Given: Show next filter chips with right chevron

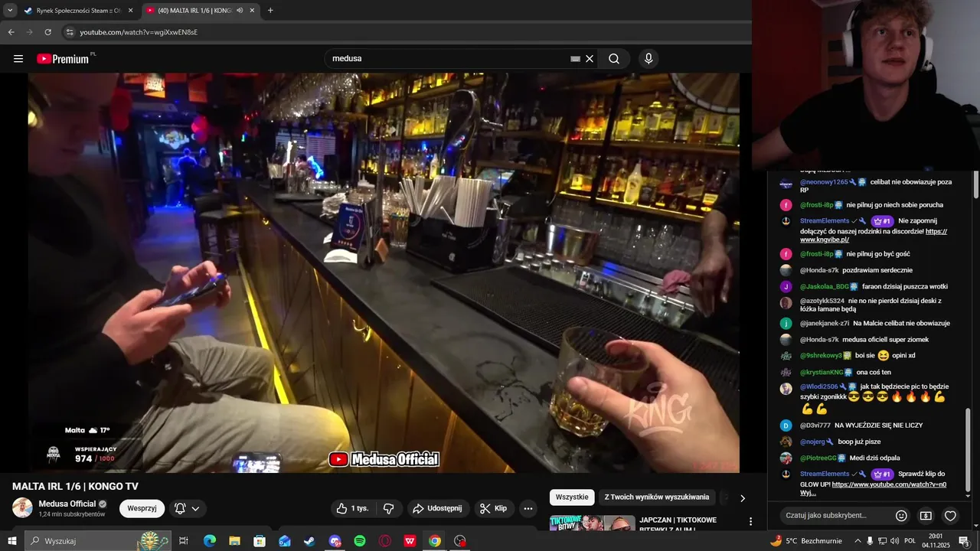Looking at the screenshot, I should click(742, 498).
